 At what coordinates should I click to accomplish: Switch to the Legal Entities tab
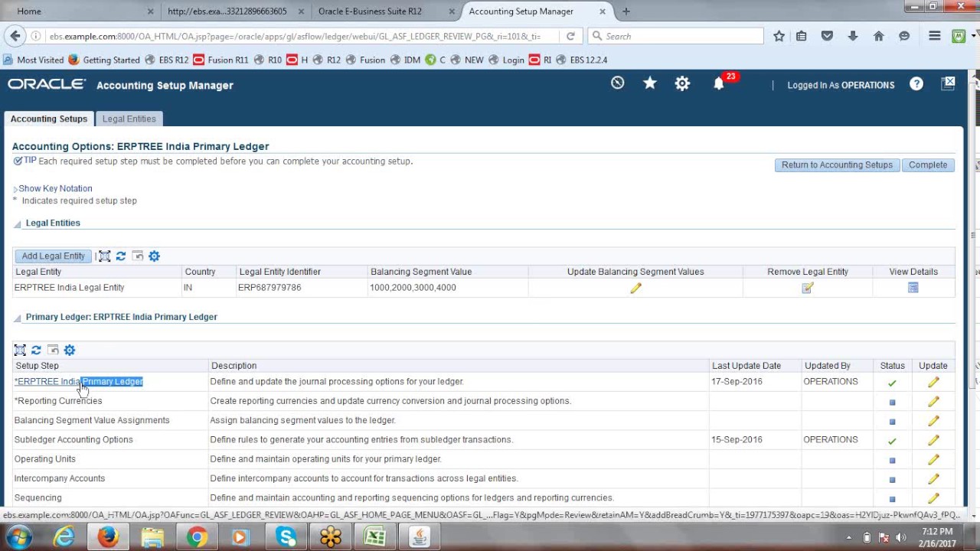tap(129, 119)
